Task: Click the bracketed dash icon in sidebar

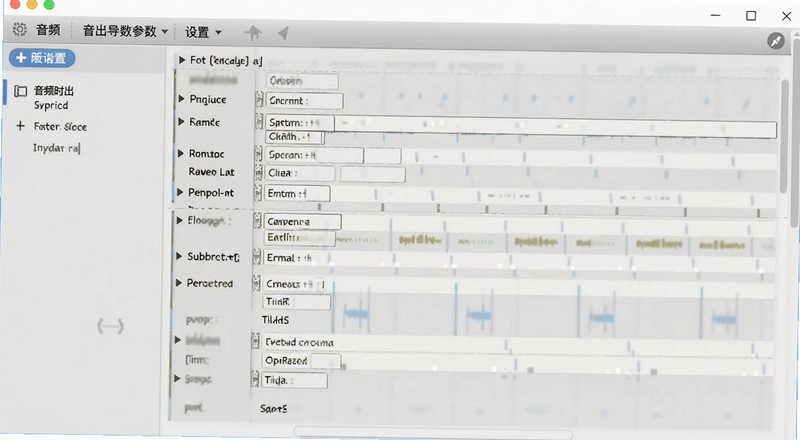Action: 110,326
